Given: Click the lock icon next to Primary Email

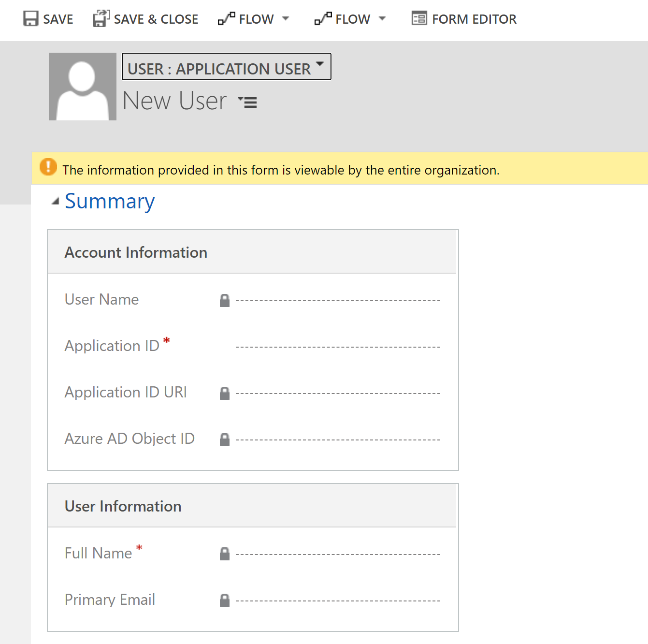Looking at the screenshot, I should click(x=225, y=600).
